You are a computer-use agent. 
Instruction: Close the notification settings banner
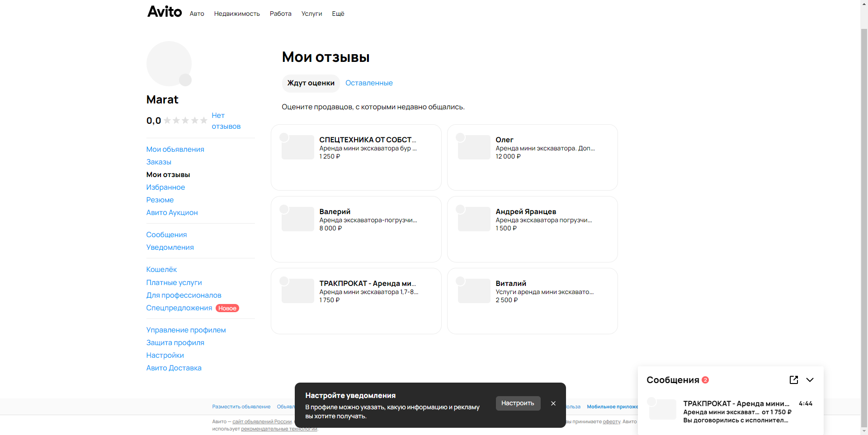coord(553,403)
